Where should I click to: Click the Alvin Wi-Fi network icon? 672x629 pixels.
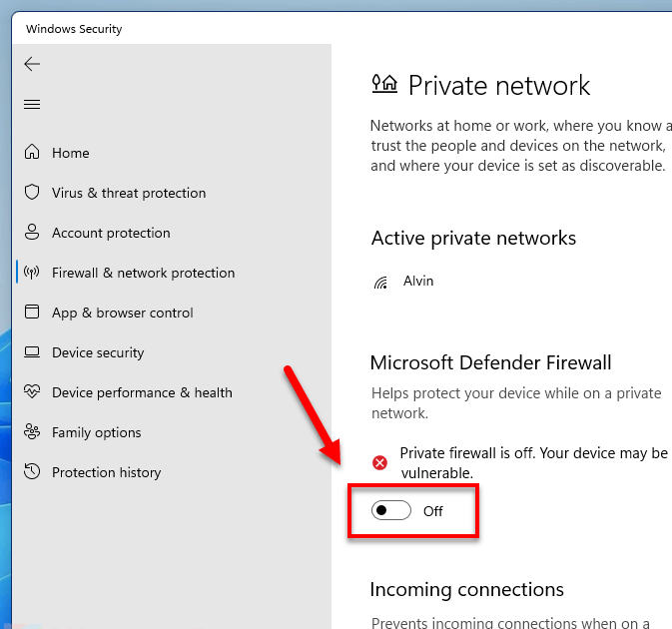pyautogui.click(x=380, y=283)
